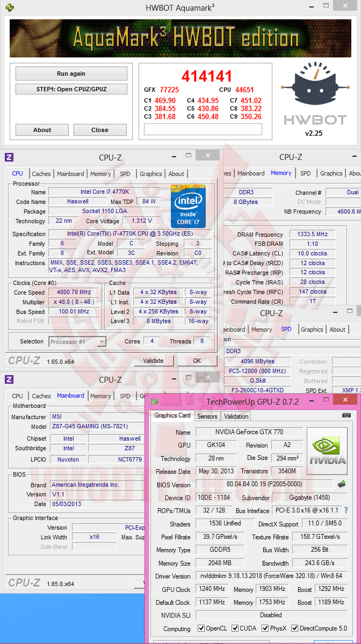Screen dimensions: 361x644
Task: Click the DRAM Frequency value 1333.5 MHz
Action: 312,235
